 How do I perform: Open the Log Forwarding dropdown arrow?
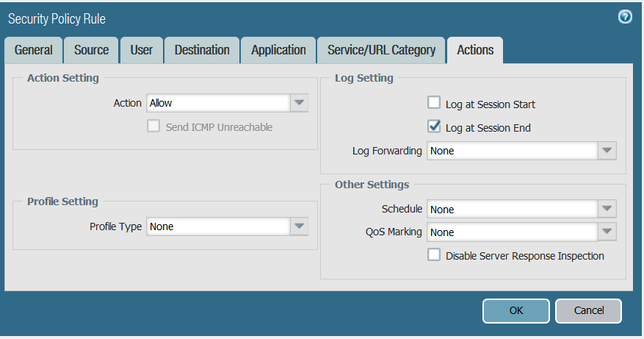coord(607,151)
